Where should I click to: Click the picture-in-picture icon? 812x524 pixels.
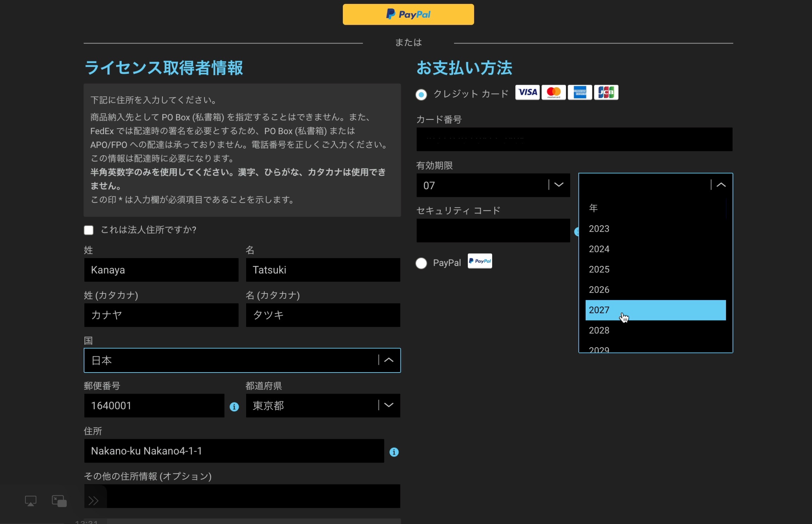(x=59, y=501)
